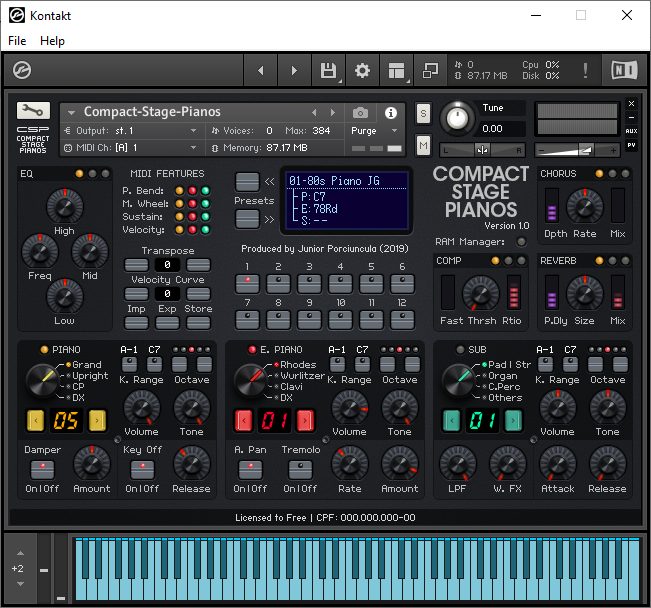Viewport: 651px width, 608px height.
Task: Open the workspace layout view menu
Action: coord(396,71)
